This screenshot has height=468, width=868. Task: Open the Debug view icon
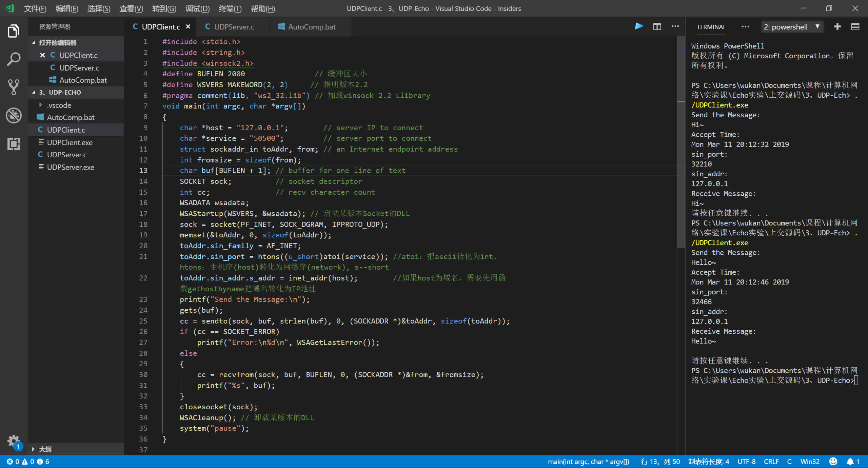click(x=14, y=115)
